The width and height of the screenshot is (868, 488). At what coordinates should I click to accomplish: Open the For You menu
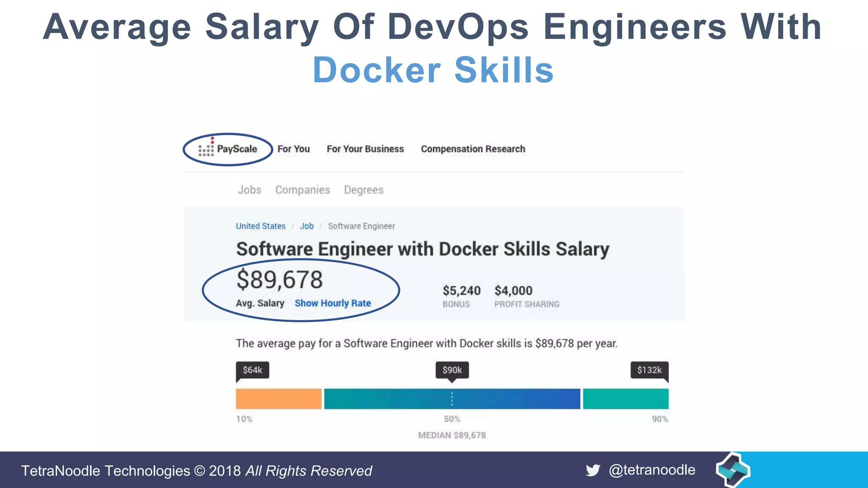click(x=293, y=149)
